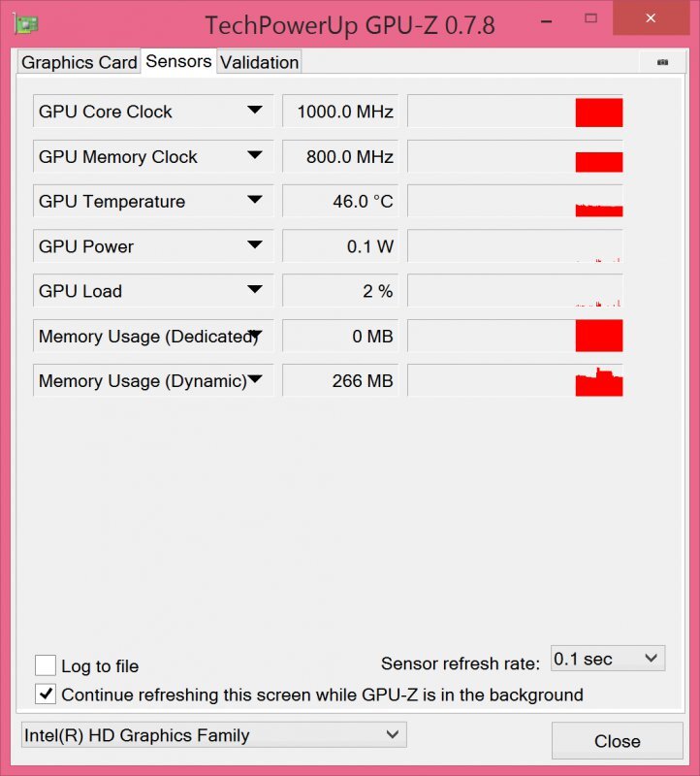The width and height of the screenshot is (700, 776).
Task: Click the GPU Load percentage value field
Action: click(x=339, y=291)
